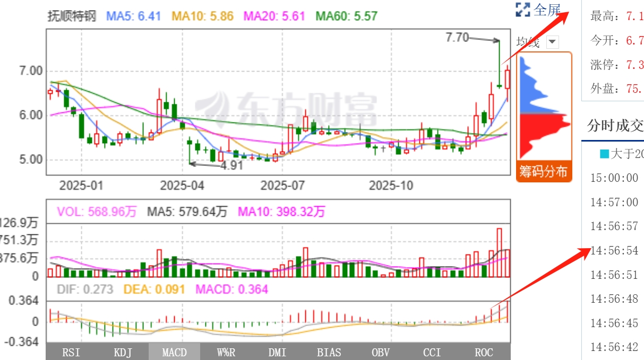Click the 2025-07 date axis label
Viewport: 644px width, 360px height.
coord(282,186)
